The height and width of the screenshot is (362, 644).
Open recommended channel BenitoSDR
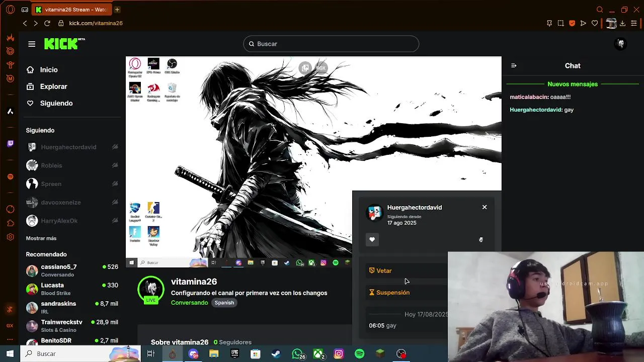(x=72, y=340)
